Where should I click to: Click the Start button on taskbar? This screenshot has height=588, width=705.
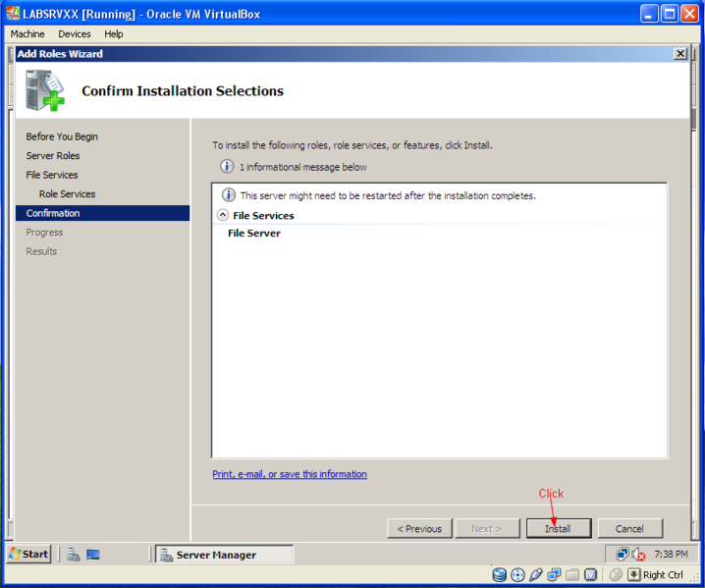tap(28, 554)
